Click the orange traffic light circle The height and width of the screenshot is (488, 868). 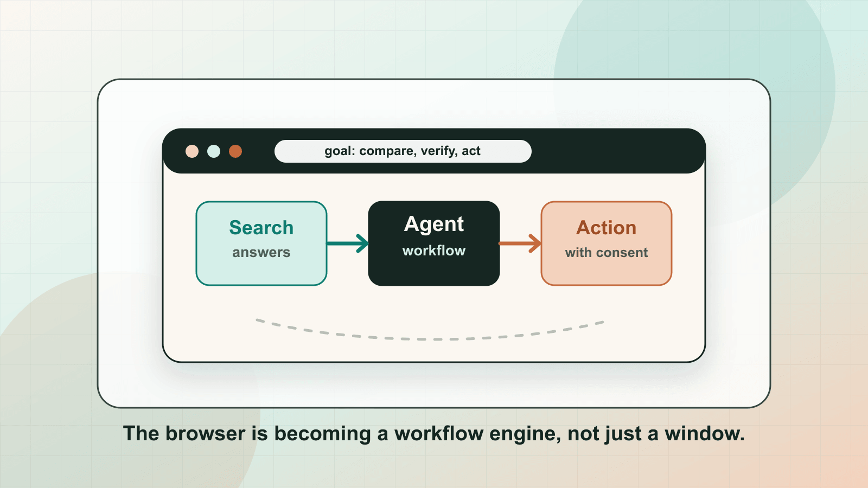pyautogui.click(x=235, y=151)
